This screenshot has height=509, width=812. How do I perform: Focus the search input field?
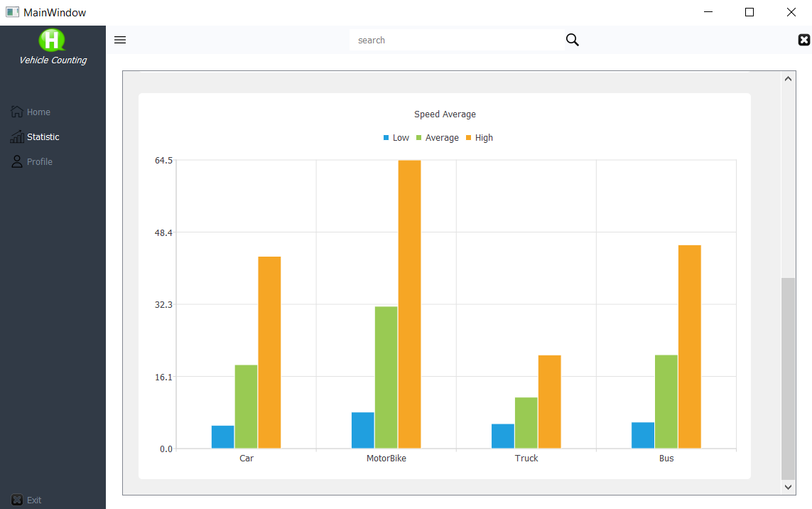457,40
